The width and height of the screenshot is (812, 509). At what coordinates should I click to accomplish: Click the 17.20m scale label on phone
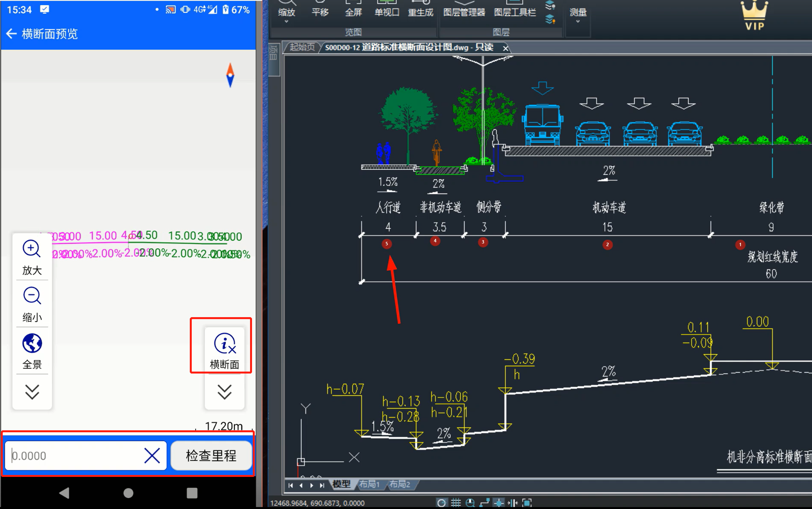(223, 426)
